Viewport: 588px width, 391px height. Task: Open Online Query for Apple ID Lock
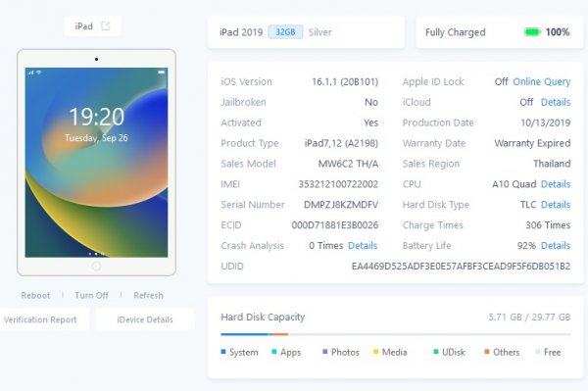(542, 81)
